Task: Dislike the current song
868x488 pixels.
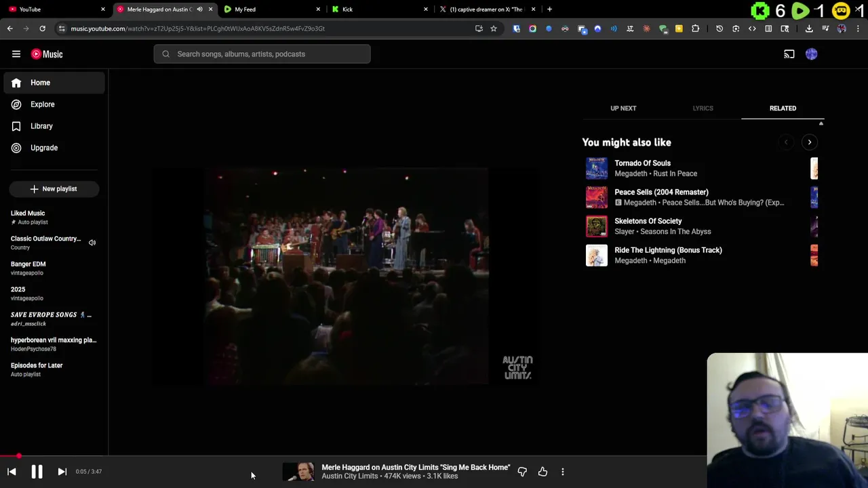Action: (x=522, y=472)
